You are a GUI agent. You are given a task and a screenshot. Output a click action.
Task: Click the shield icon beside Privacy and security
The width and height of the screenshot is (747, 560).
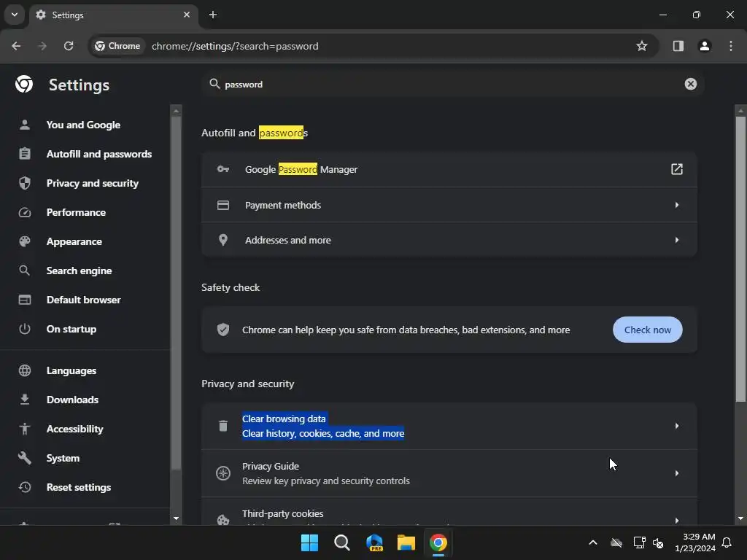(x=25, y=183)
